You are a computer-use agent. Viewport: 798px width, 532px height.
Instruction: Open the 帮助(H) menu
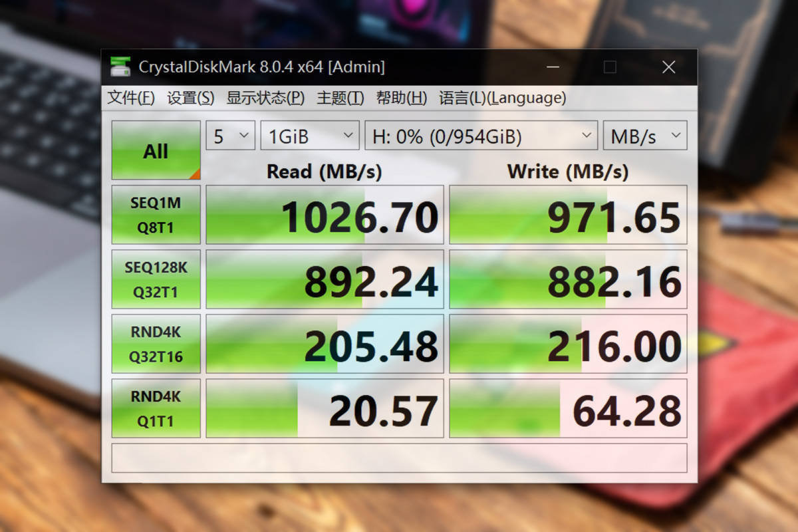click(x=402, y=97)
